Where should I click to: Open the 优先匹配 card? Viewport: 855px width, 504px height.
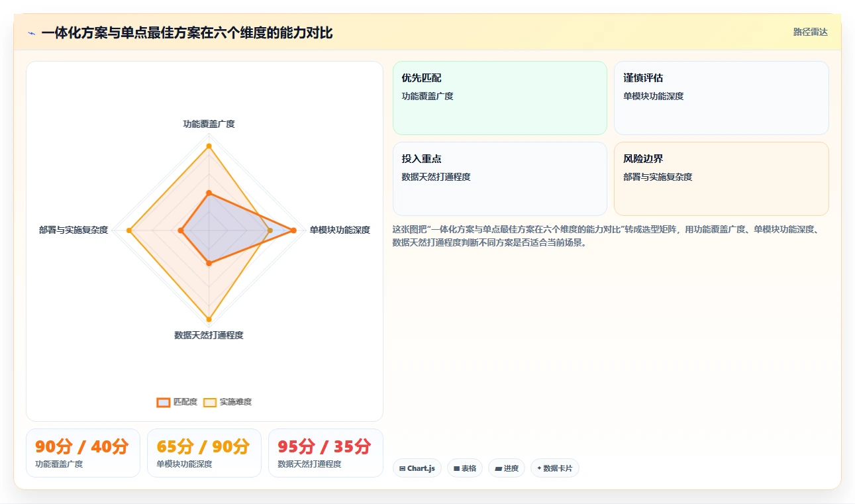coord(500,98)
